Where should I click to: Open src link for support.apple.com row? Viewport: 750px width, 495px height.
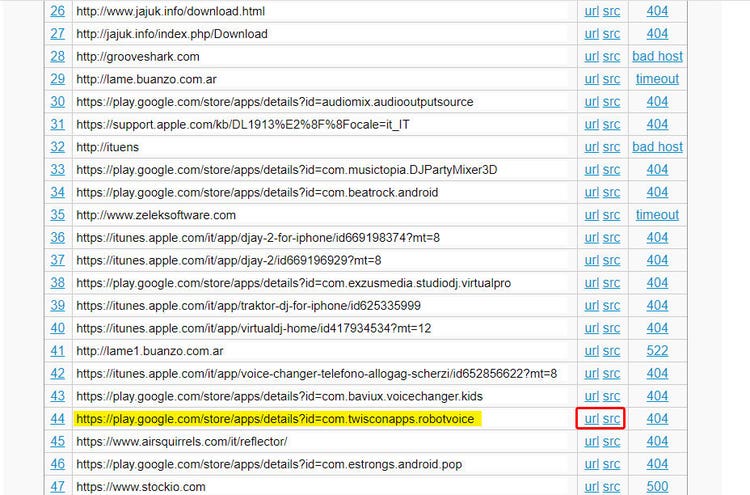tap(611, 124)
